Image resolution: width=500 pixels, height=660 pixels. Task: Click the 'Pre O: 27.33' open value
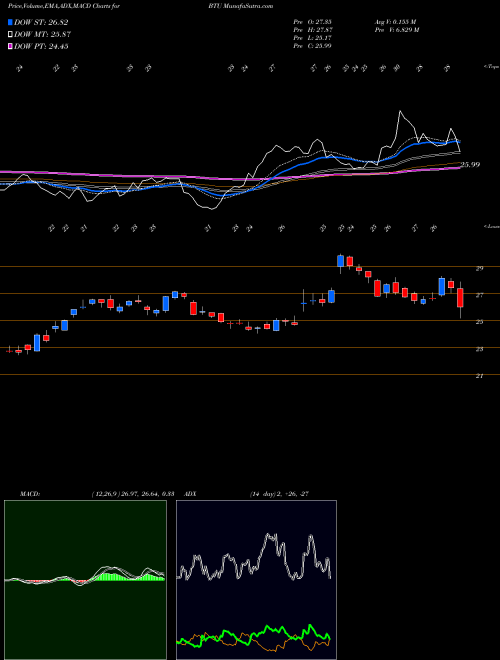[313, 22]
